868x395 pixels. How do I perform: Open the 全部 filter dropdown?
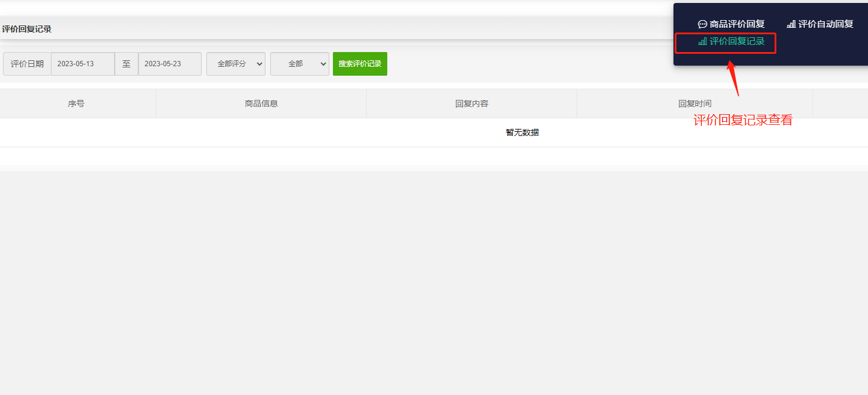(299, 64)
